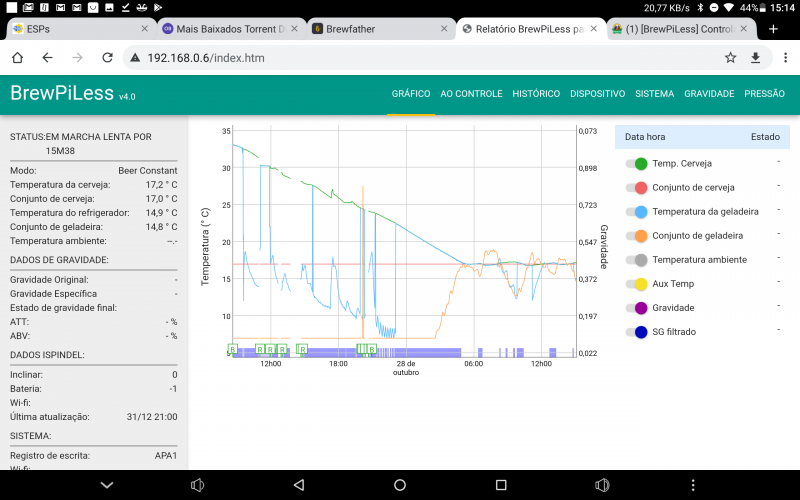Click the Gravidade Original row
The image size is (800, 500).
tap(94, 280)
